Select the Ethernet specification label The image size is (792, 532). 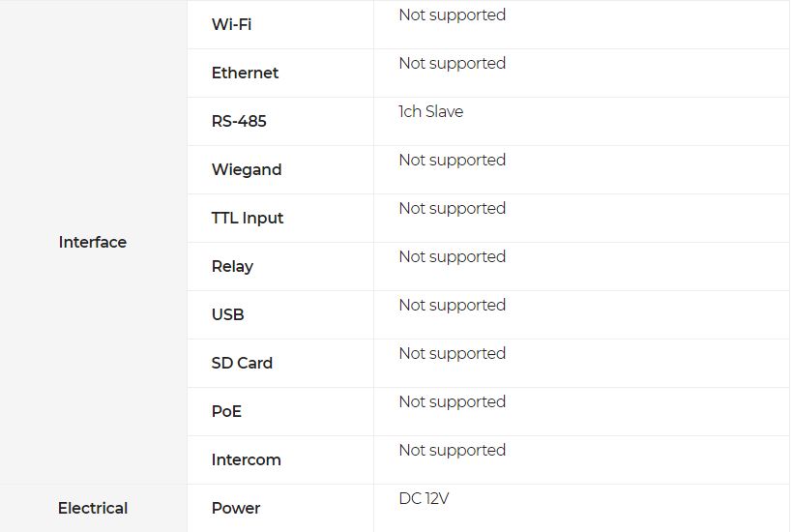click(x=245, y=73)
